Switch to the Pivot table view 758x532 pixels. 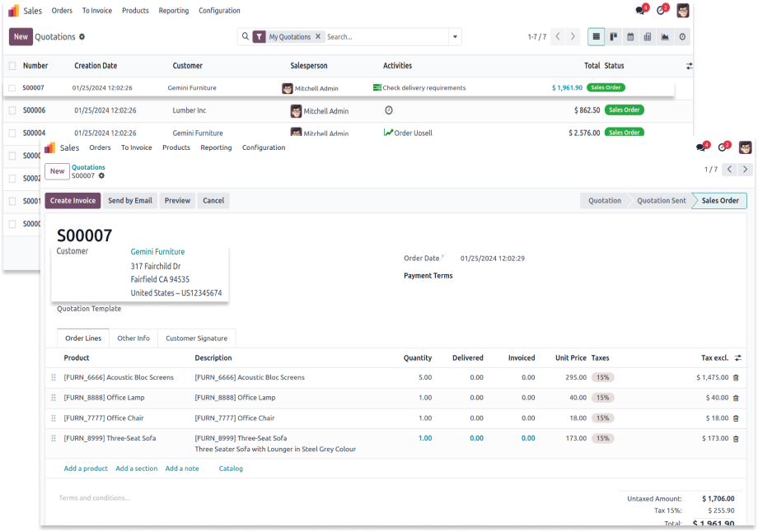click(x=648, y=37)
